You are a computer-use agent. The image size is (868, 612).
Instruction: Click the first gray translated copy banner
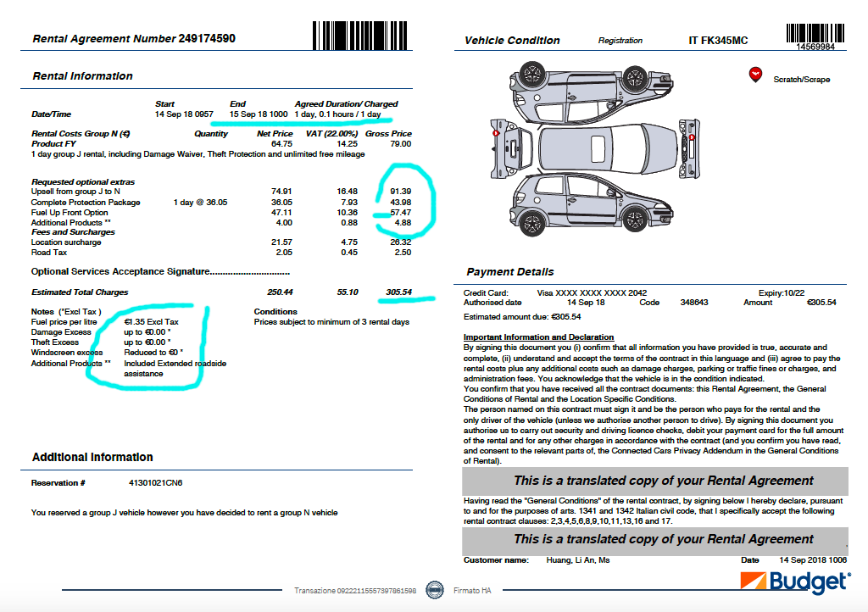click(x=654, y=481)
